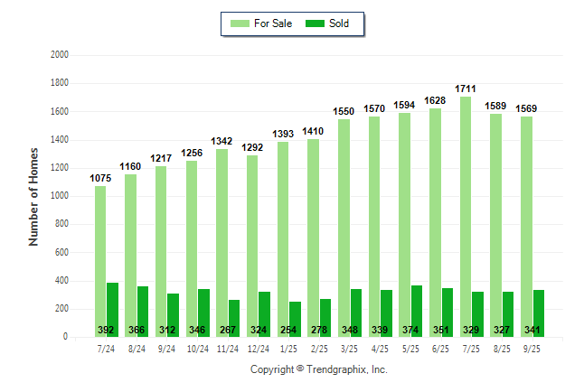Screen dimensions: 584x392
Task: Select the Number of Homes axis title
Action: coord(33,195)
